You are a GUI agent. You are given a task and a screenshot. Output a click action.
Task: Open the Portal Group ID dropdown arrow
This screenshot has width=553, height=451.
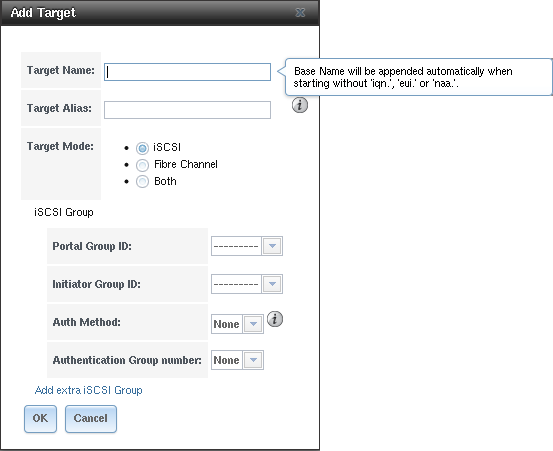click(272, 246)
